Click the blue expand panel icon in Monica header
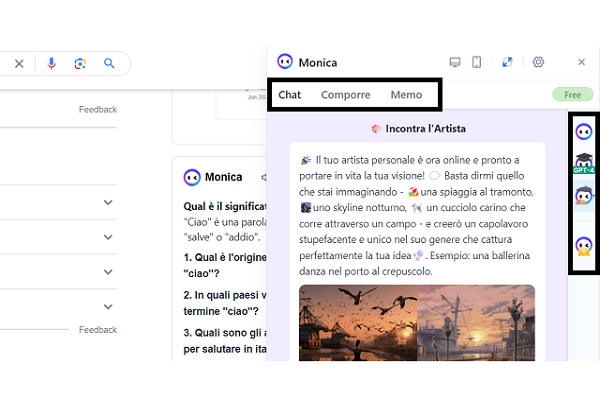 click(507, 62)
